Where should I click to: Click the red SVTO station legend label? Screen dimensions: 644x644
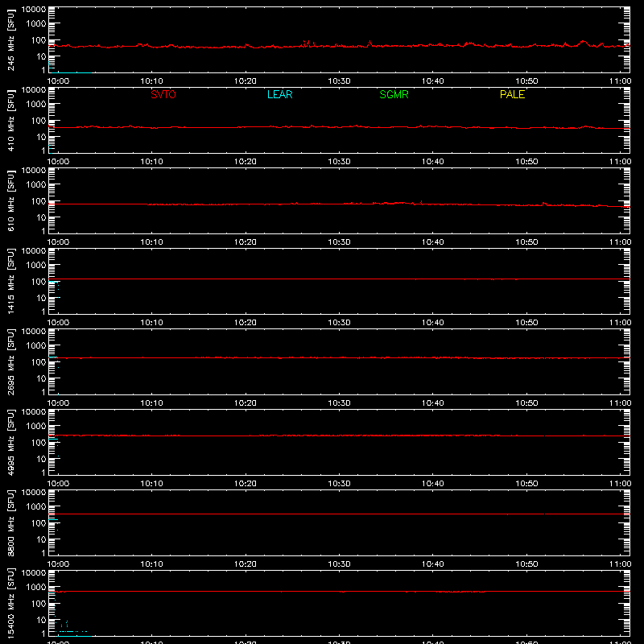163,94
